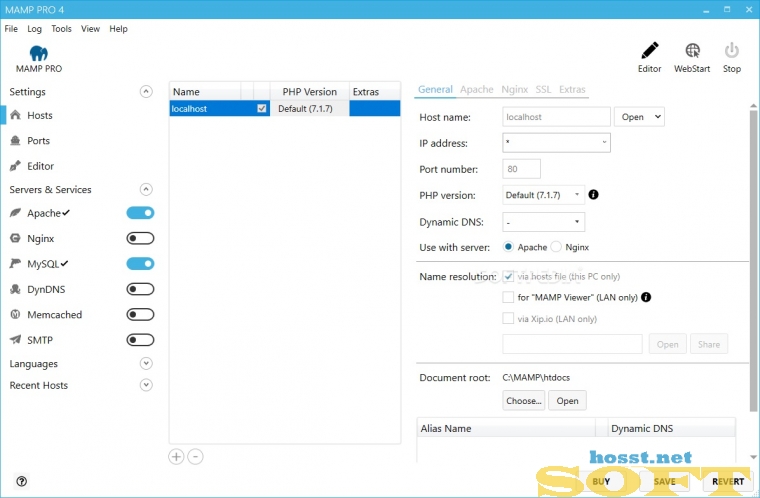Screen dimensions: 760x498
Task: Show MAMP Viewer info icon
Action: [x=646, y=297]
